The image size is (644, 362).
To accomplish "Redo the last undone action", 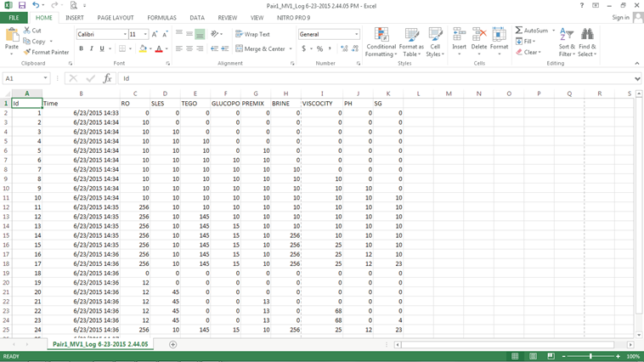I will pyautogui.click(x=54, y=5).
